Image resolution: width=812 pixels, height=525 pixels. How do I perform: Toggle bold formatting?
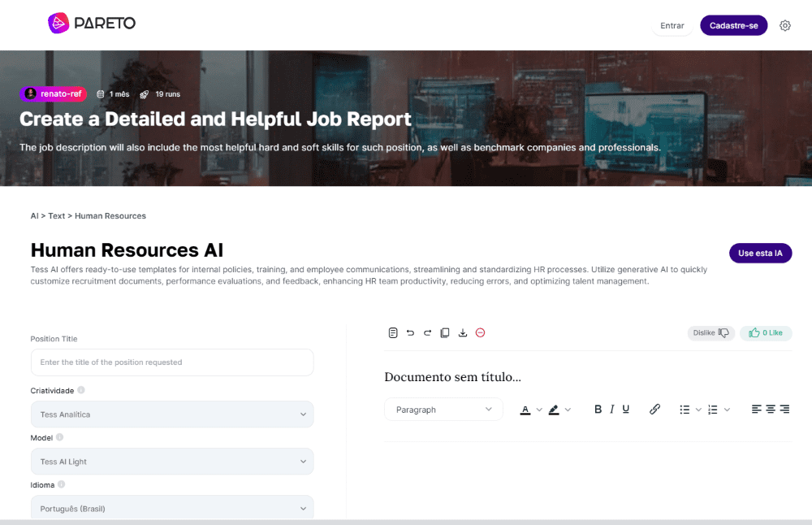(598, 410)
